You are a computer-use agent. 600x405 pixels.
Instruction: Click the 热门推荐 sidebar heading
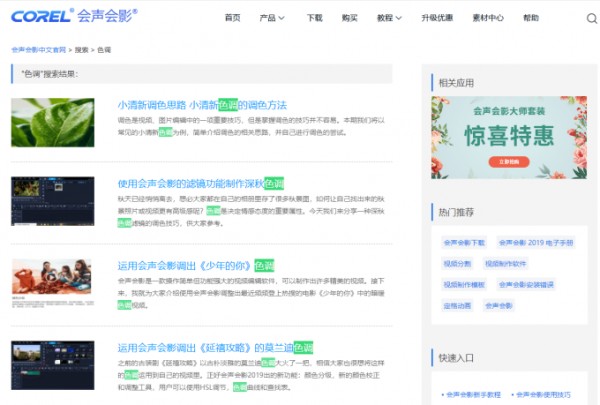pyautogui.click(x=456, y=212)
